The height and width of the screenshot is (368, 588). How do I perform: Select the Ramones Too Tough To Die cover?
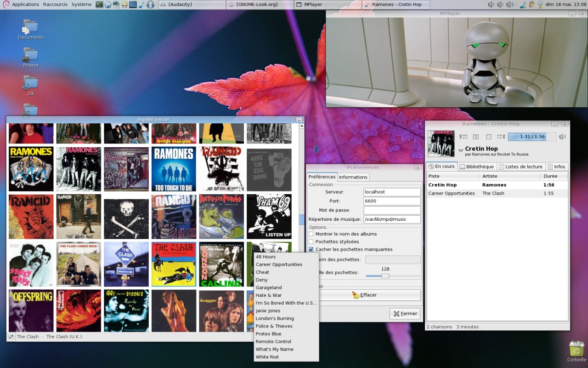click(174, 169)
